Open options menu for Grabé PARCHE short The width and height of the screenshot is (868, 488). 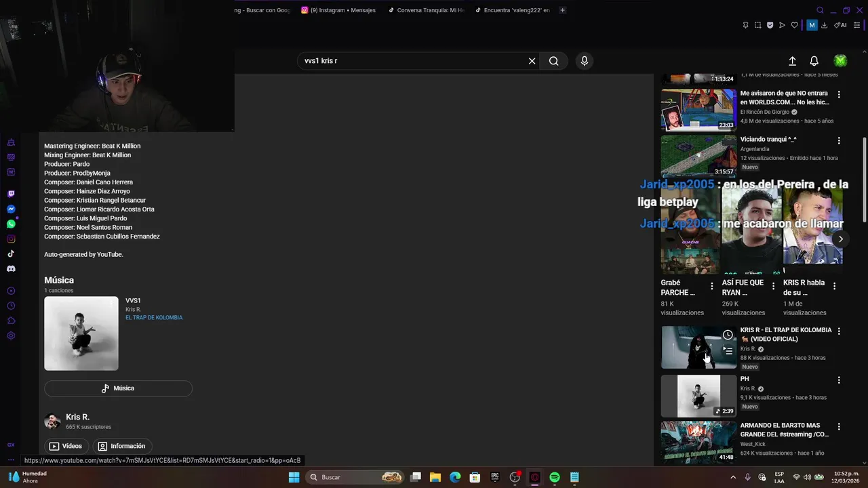711,286
